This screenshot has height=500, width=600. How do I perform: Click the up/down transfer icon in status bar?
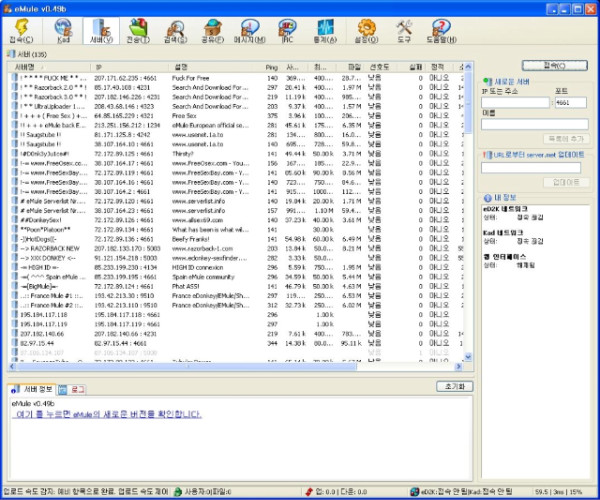tap(309, 492)
